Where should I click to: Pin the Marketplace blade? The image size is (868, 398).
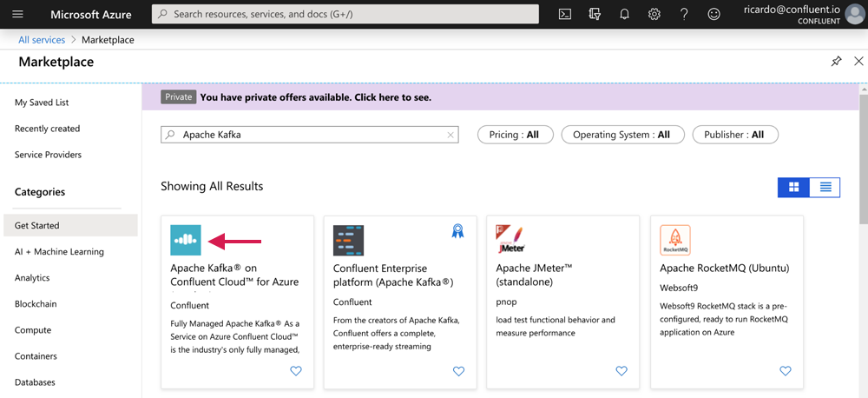[837, 62]
